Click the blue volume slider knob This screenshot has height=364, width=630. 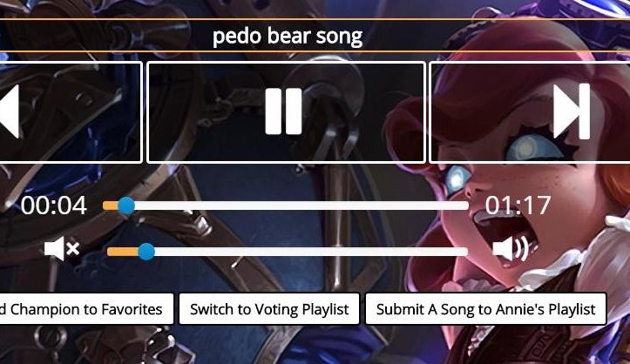pos(146,252)
